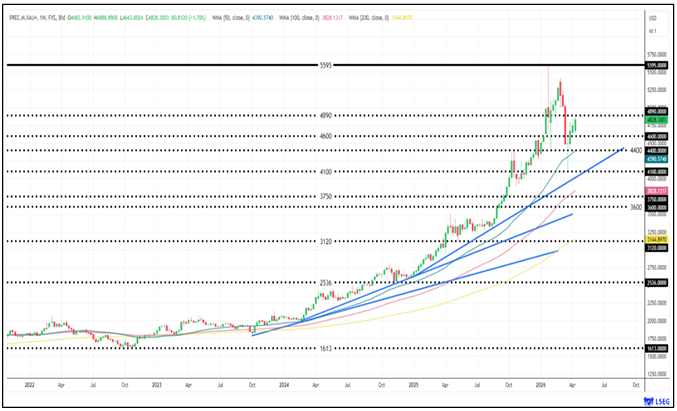This screenshot has height=411, width=677.
Task: Select the 4400 trendline label
Action: point(636,150)
